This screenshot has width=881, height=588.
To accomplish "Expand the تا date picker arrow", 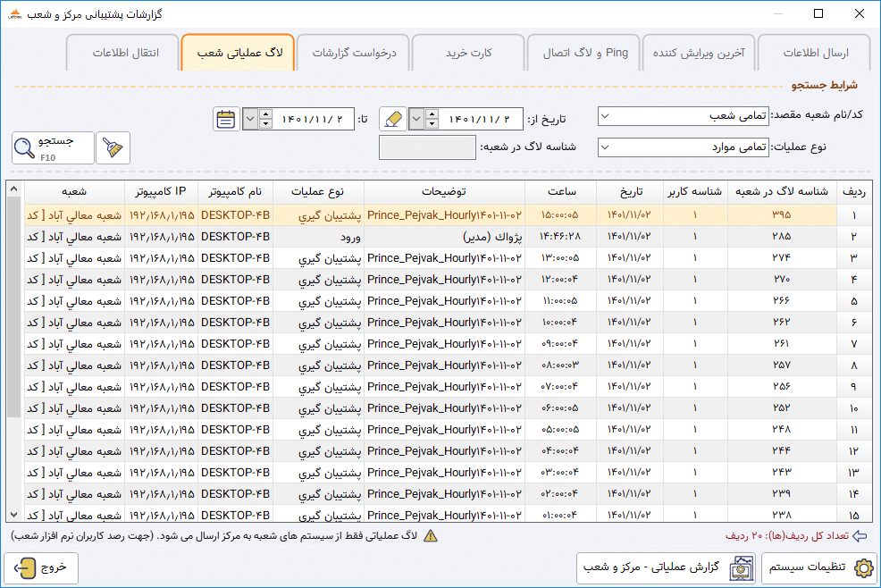I will click(250, 119).
